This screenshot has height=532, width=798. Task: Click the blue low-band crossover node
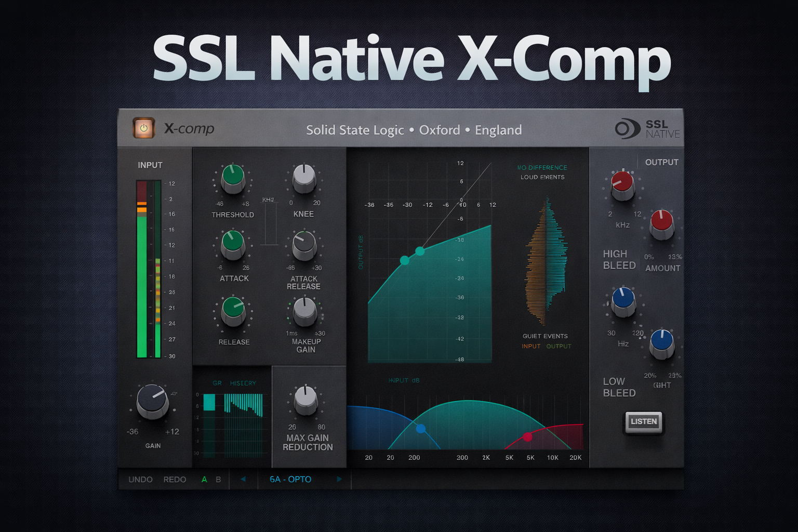pyautogui.click(x=421, y=429)
